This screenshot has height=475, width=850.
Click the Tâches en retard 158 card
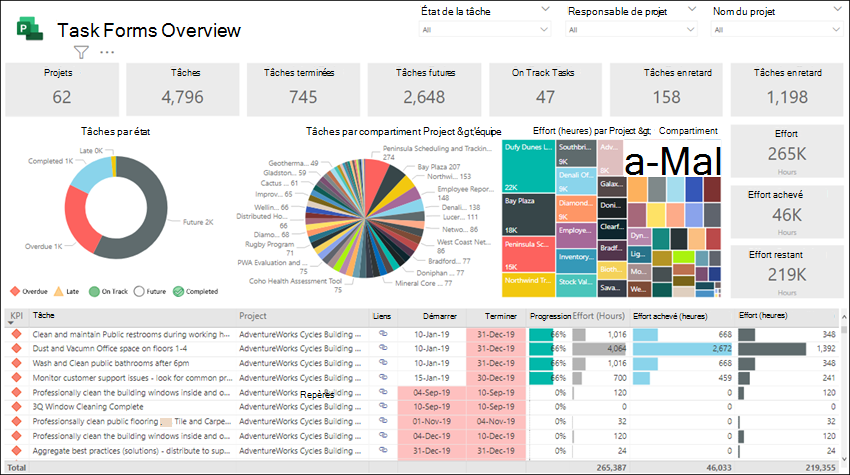pyautogui.click(x=666, y=89)
